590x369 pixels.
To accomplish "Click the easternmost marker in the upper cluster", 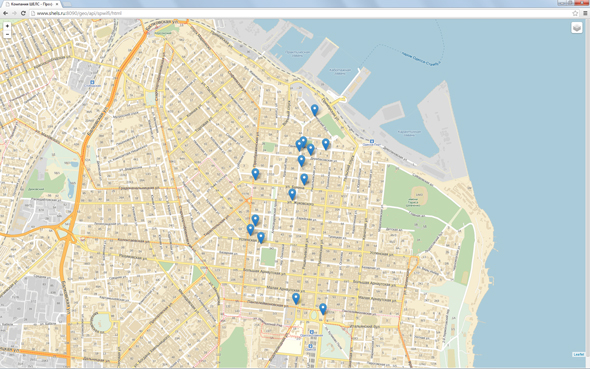I will point(325,144).
